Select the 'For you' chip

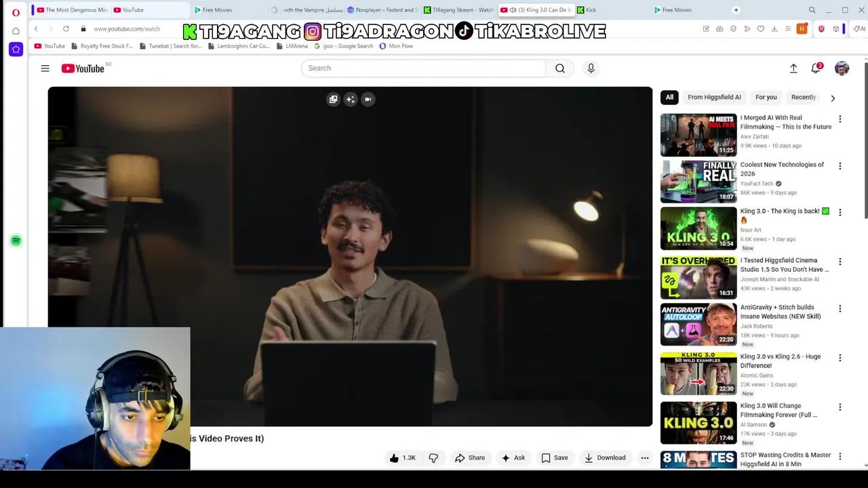[766, 97]
